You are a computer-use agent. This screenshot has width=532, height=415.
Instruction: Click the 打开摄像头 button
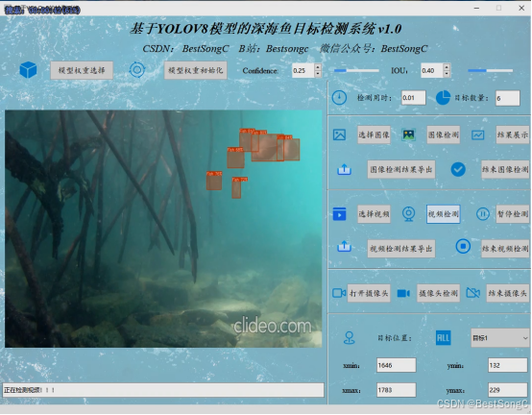[x=369, y=293]
